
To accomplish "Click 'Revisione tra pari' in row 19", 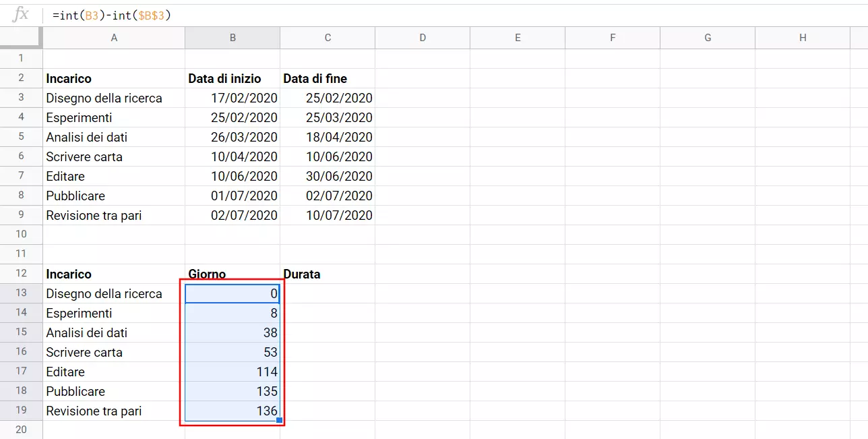I will 114,411.
